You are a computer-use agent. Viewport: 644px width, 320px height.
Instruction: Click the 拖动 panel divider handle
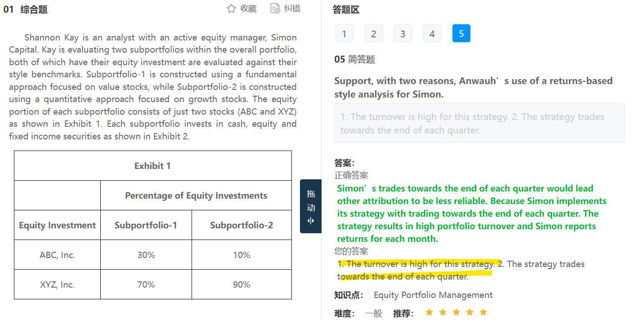click(311, 206)
